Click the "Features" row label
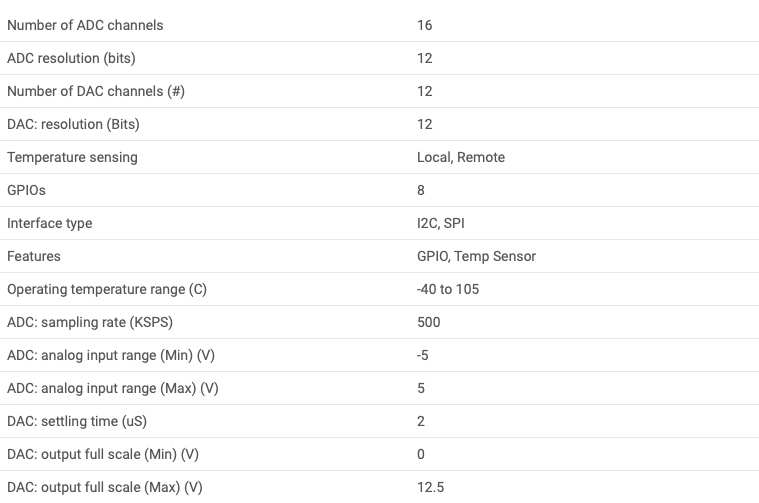 tap(34, 256)
